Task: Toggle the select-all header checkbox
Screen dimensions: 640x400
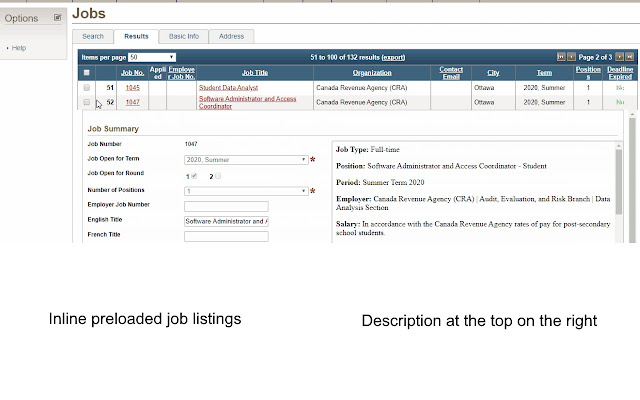Action: 87,73
